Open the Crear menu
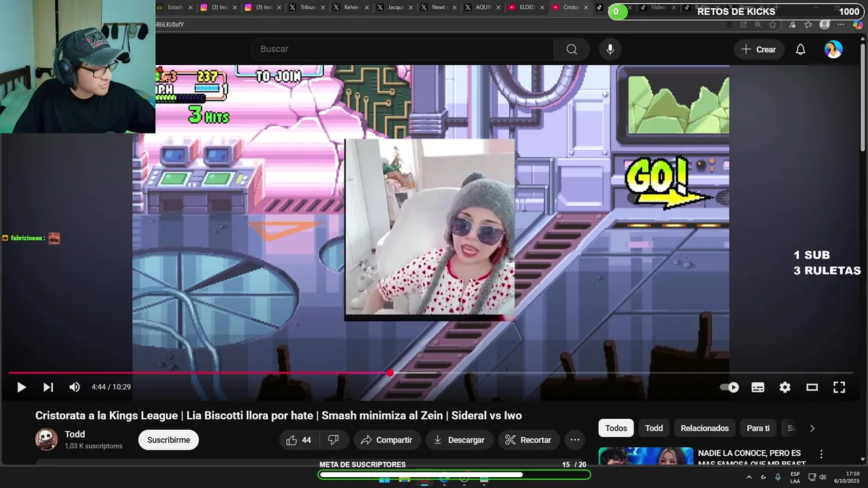Screen dimensions: 868x488 click(759, 49)
